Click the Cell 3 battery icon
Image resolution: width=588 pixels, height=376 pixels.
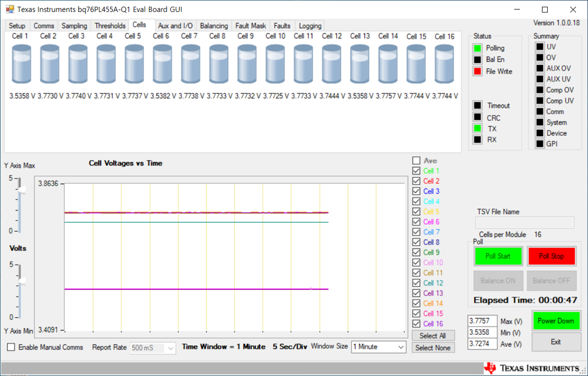click(78, 64)
